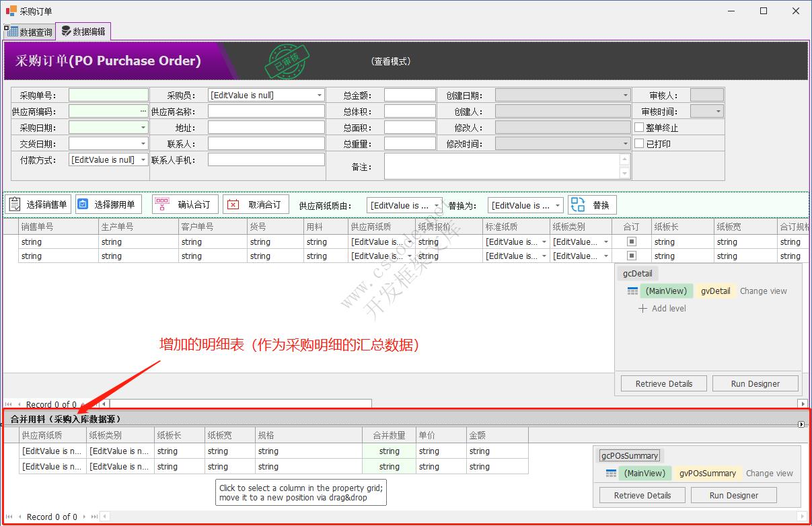Toggle the 合订 checkbox in first detail row
This screenshot has height=526, width=812.
(x=631, y=241)
